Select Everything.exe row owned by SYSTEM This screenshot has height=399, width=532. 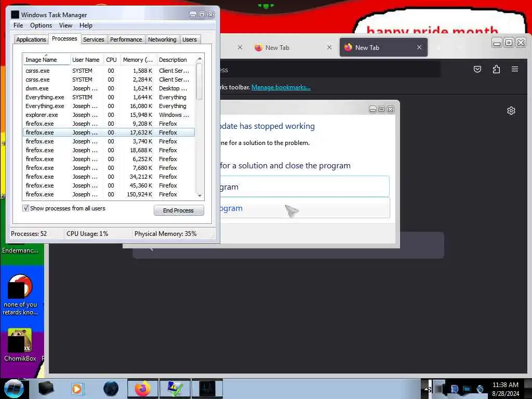[109, 97]
